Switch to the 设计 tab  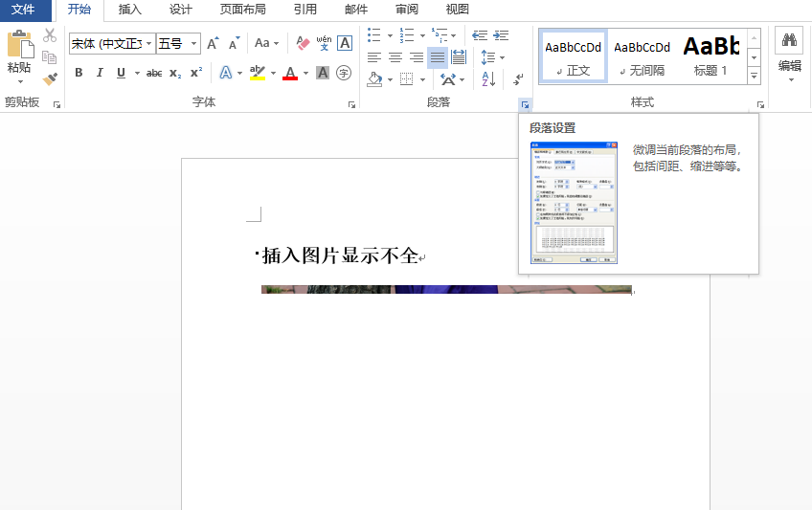181,10
